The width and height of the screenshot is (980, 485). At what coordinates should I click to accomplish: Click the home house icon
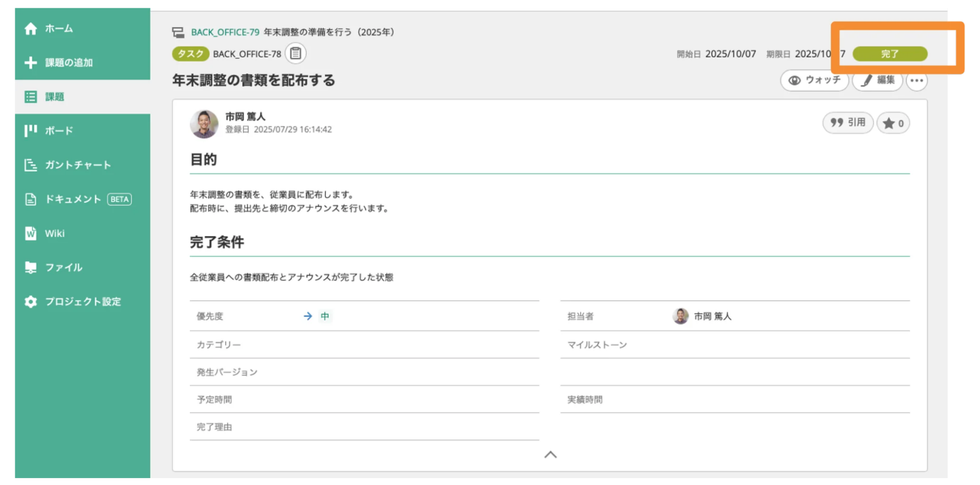coord(30,28)
